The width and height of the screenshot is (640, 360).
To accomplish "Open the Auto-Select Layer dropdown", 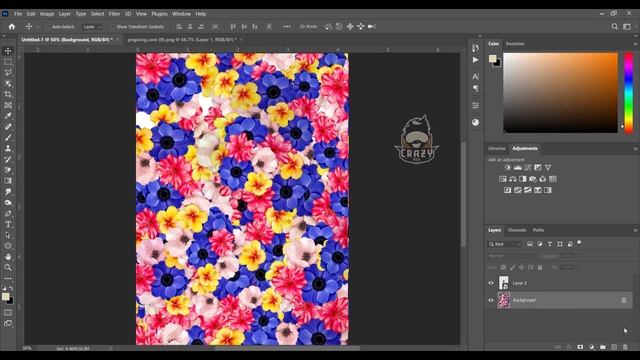I will [92, 27].
